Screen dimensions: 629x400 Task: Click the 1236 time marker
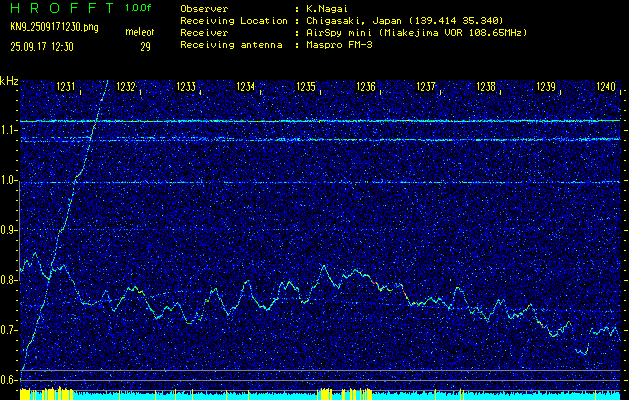(x=366, y=86)
